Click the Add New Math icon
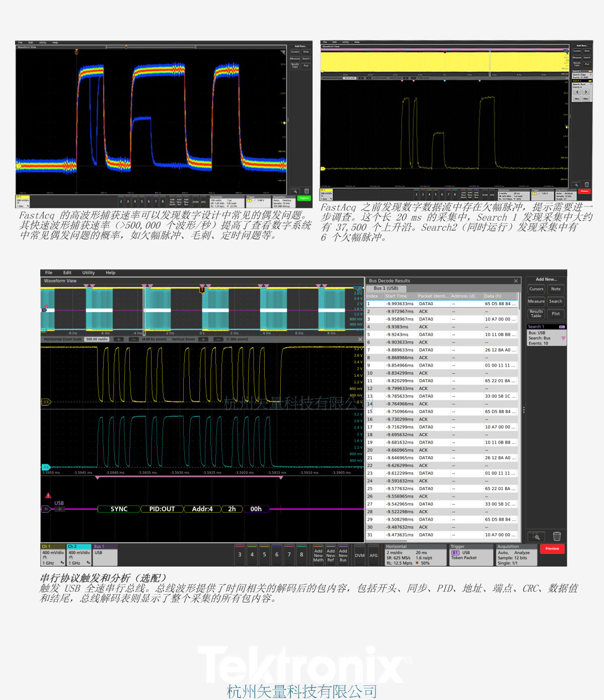Image resolution: width=604 pixels, height=700 pixels. click(318, 555)
